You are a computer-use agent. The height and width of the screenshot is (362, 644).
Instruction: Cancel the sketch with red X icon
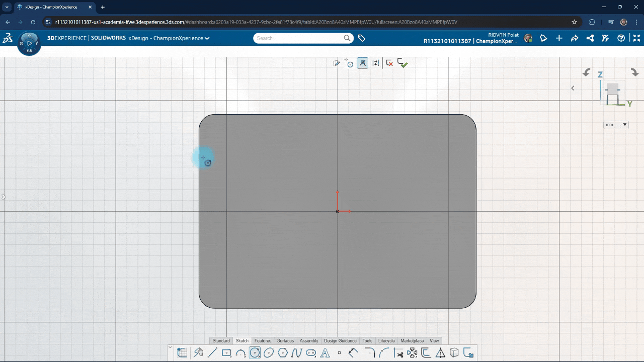389,63
